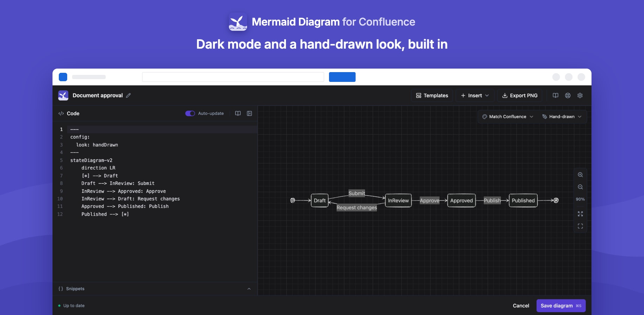Toggle the Auto-update switch
This screenshot has height=315, width=644.
point(190,113)
